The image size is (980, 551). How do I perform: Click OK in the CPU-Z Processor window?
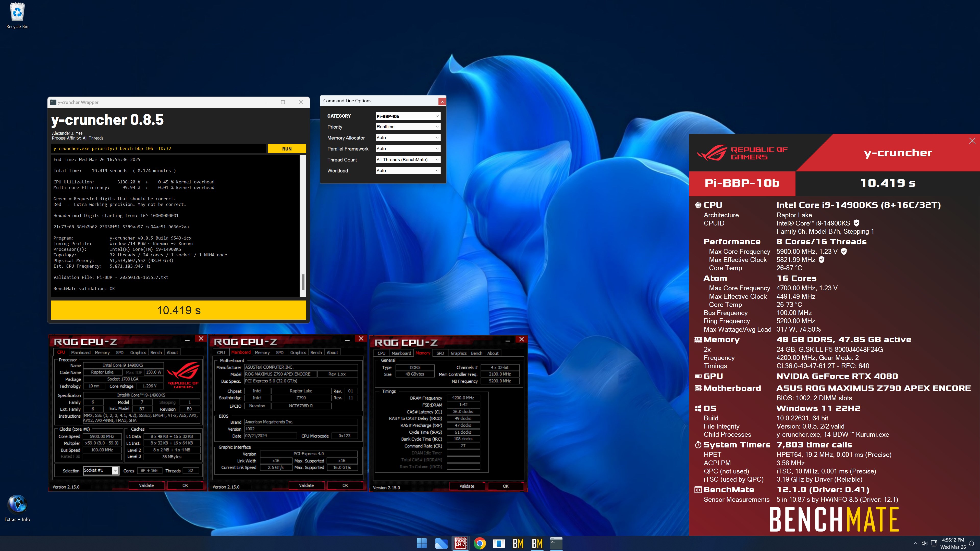[185, 486]
